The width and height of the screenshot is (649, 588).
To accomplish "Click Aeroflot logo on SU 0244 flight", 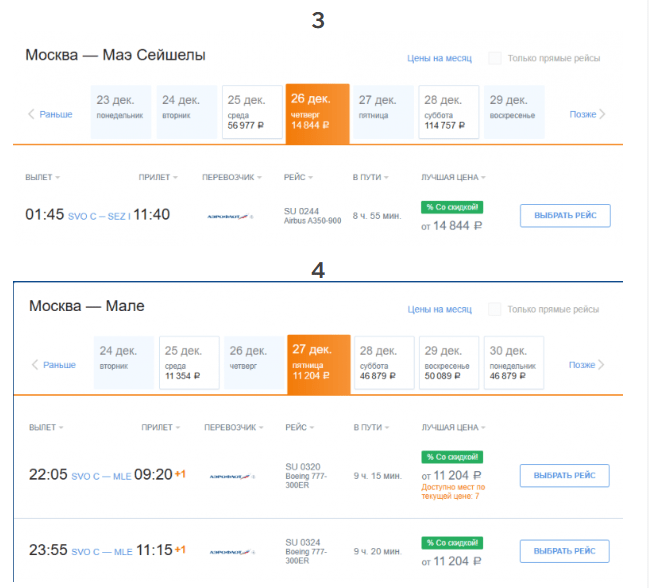I will (x=230, y=216).
